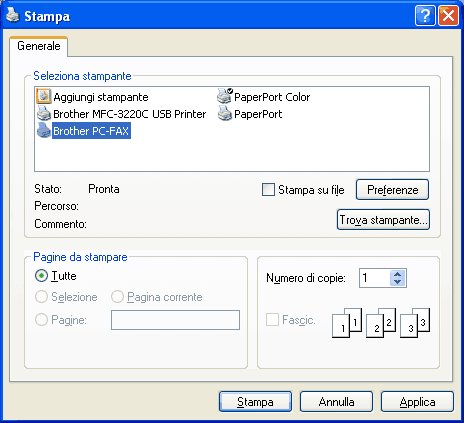Viewport: 464px width, 423px height.
Task: Click the collate page order illustration
Action: coord(381,323)
